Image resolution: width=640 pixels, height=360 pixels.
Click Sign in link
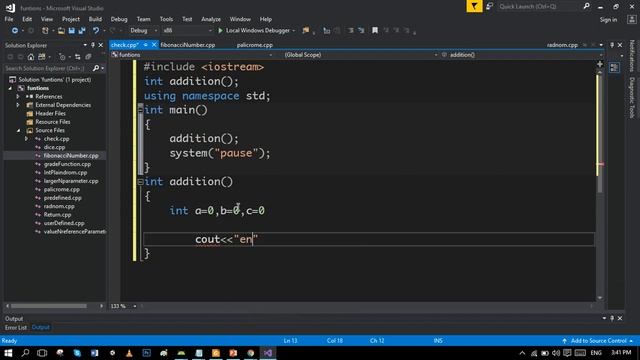coord(608,20)
